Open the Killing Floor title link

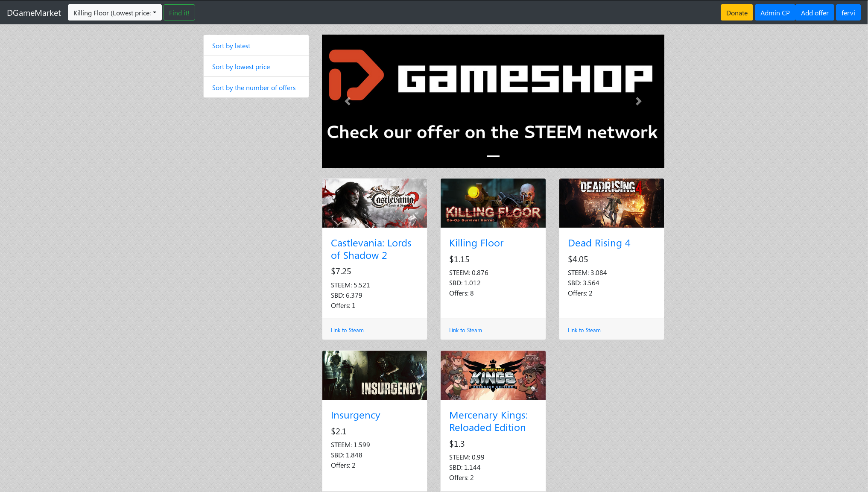click(x=476, y=243)
